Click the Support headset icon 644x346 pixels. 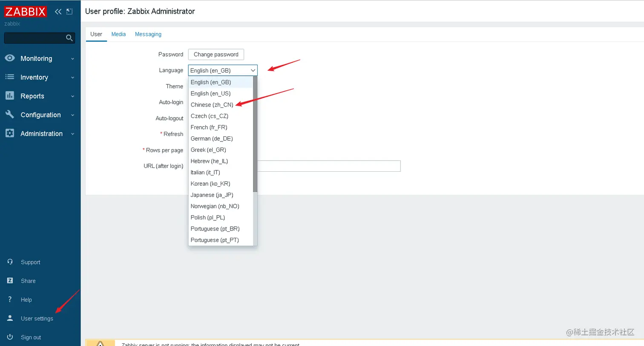click(10, 262)
